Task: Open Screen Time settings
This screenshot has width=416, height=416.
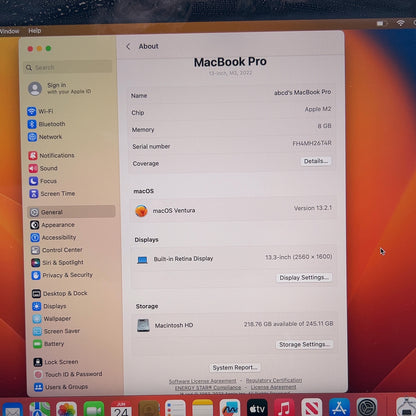Action: pos(52,194)
